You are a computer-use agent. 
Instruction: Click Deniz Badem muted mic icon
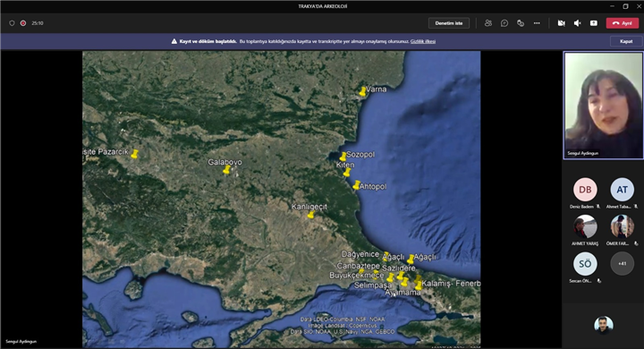(x=598, y=207)
